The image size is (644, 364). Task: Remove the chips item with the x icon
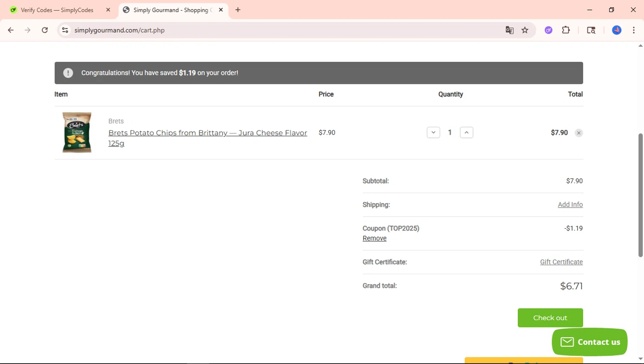[x=579, y=133]
